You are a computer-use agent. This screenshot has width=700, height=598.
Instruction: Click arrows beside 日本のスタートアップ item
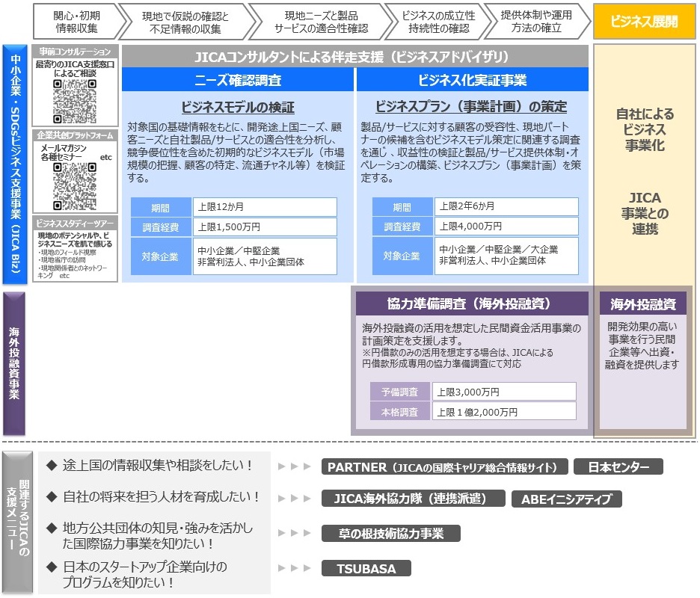[x=294, y=568]
